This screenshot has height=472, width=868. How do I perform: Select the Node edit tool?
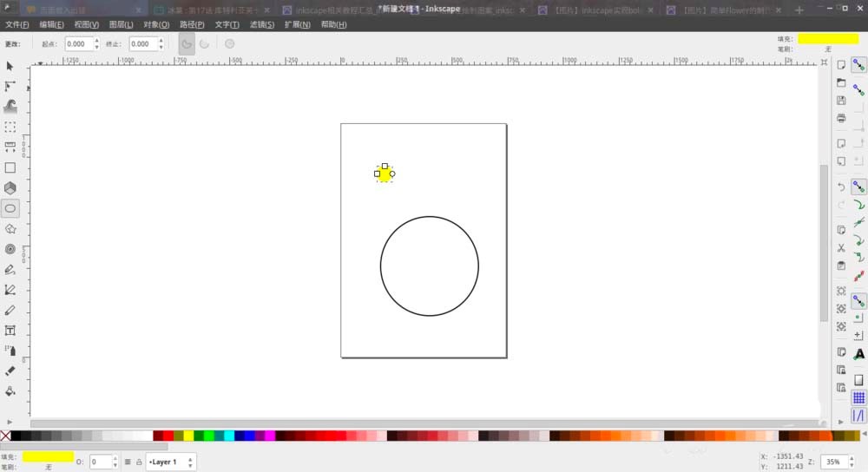10,86
